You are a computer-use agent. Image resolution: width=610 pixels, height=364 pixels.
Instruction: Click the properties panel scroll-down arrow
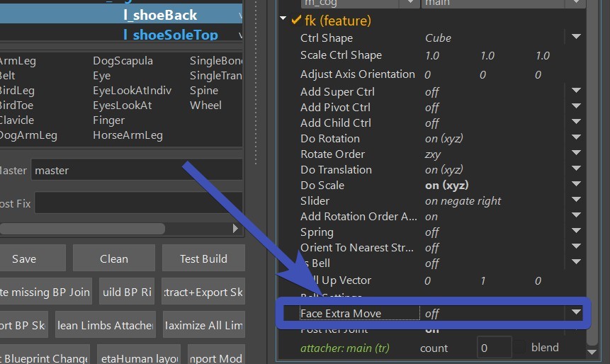point(592,353)
